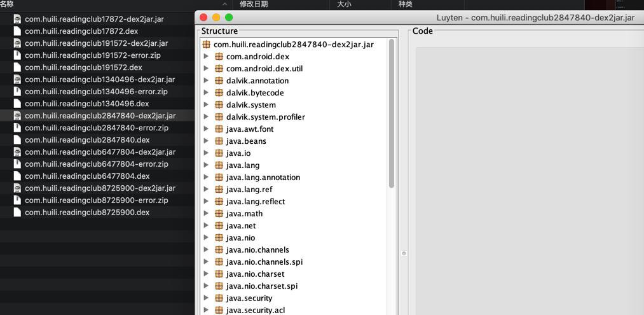Click the root jar icon in Structure tree
644x315 pixels.
(x=206, y=45)
